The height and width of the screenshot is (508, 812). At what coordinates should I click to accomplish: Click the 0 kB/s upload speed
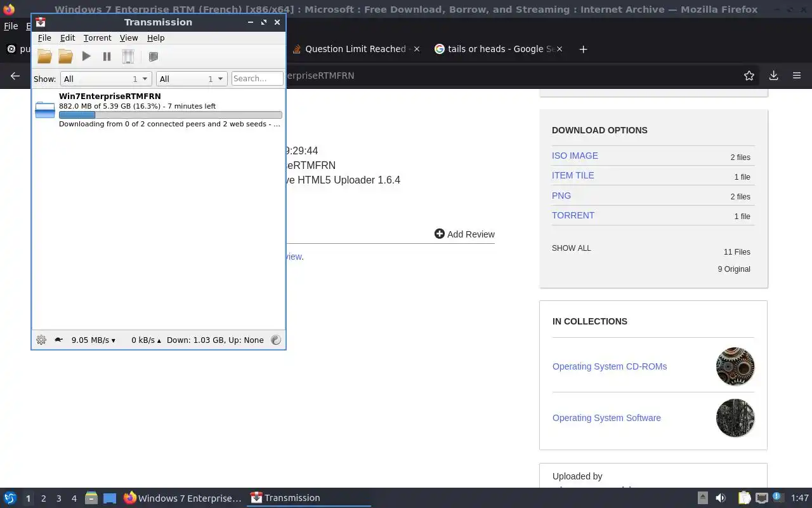[x=146, y=340]
